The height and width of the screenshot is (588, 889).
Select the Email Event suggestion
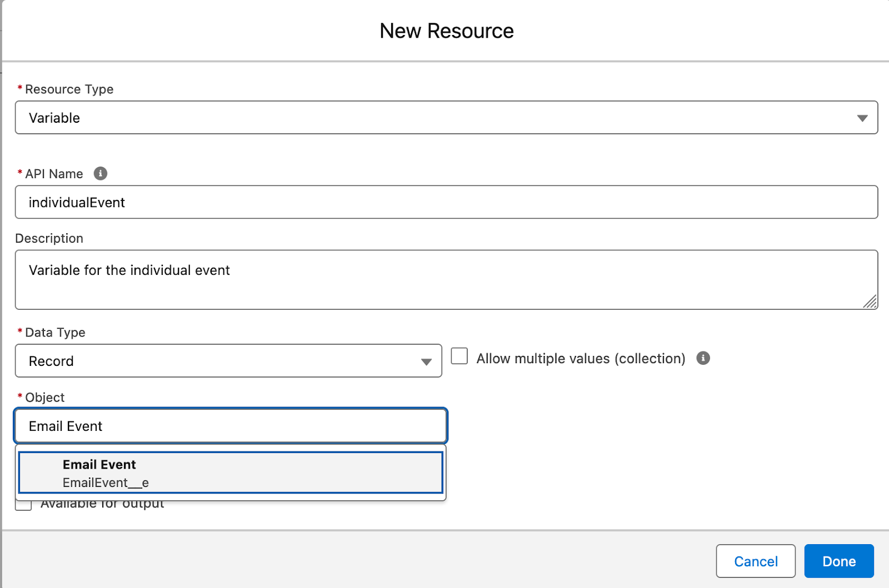(x=99, y=465)
